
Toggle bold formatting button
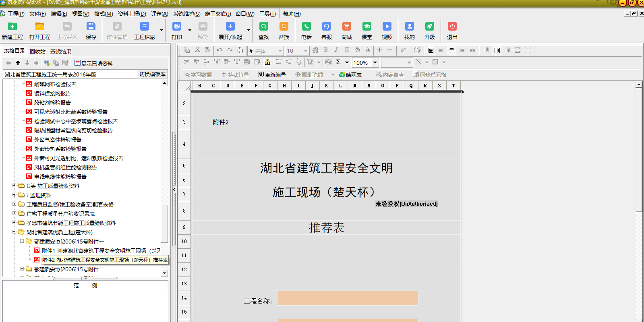325,50
